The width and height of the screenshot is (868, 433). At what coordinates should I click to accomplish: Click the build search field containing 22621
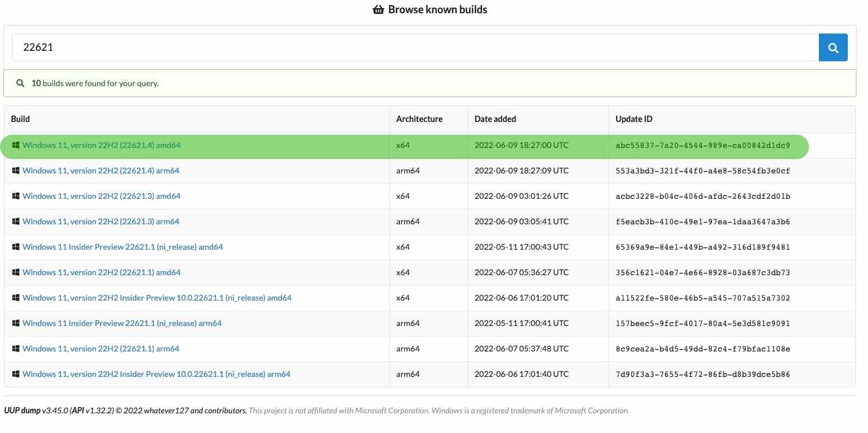tap(416, 47)
